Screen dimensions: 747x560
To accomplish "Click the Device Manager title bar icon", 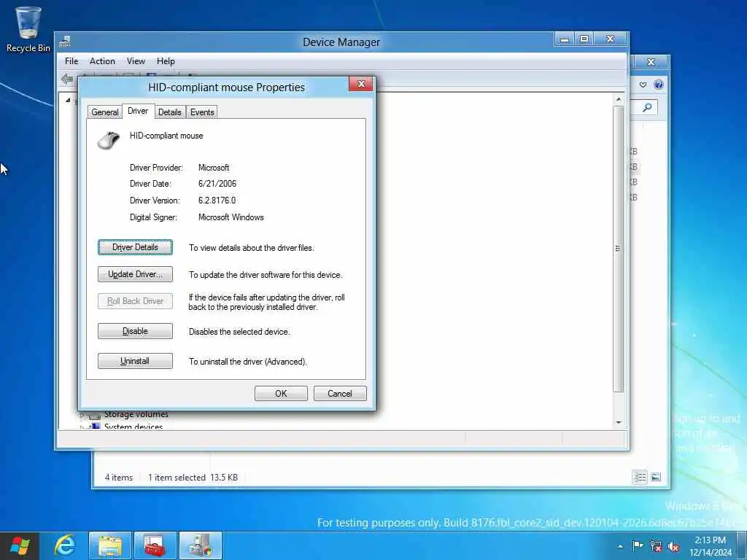I will (65, 42).
